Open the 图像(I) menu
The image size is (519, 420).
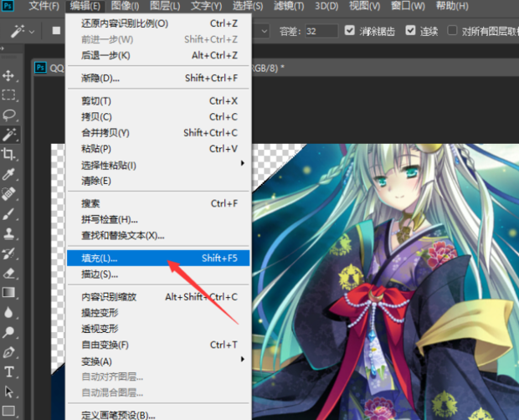click(125, 6)
